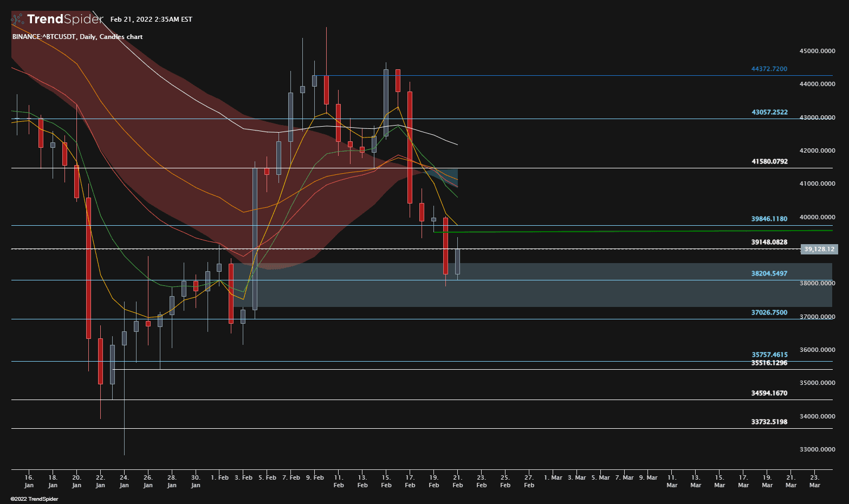Click the 44000.0000 price axis value
The width and height of the screenshot is (849, 504).
(x=818, y=83)
